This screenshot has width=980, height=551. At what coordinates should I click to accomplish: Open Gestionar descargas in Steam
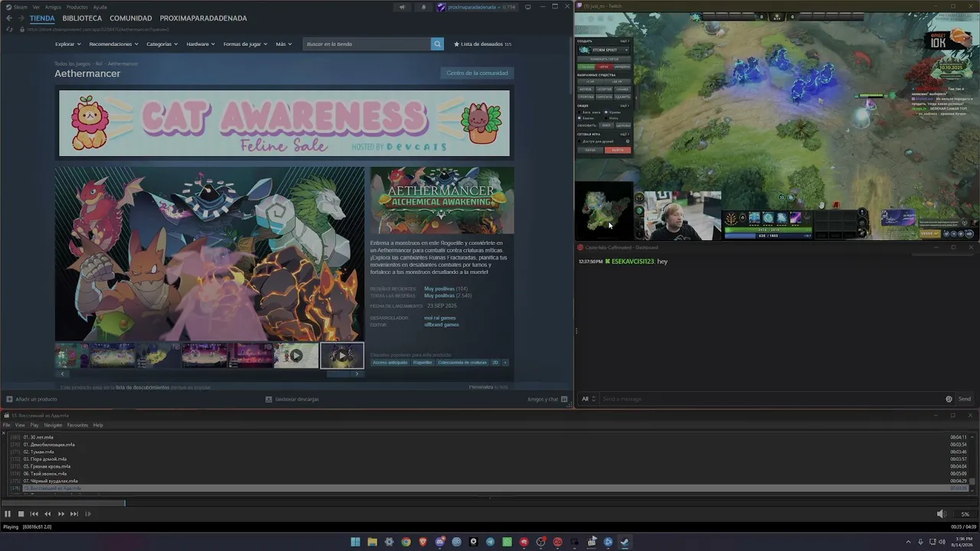pos(292,399)
